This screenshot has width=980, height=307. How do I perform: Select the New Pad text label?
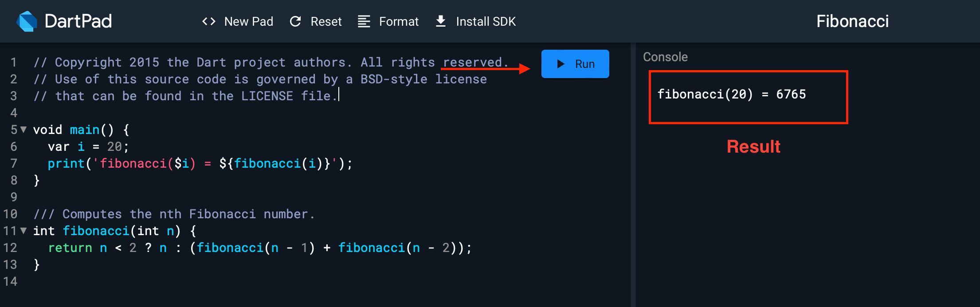[x=249, y=21]
